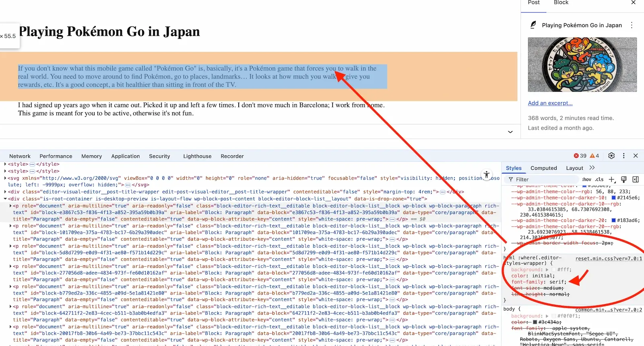Open post actions three-dot menu
The image size is (644, 346).
(632, 25)
